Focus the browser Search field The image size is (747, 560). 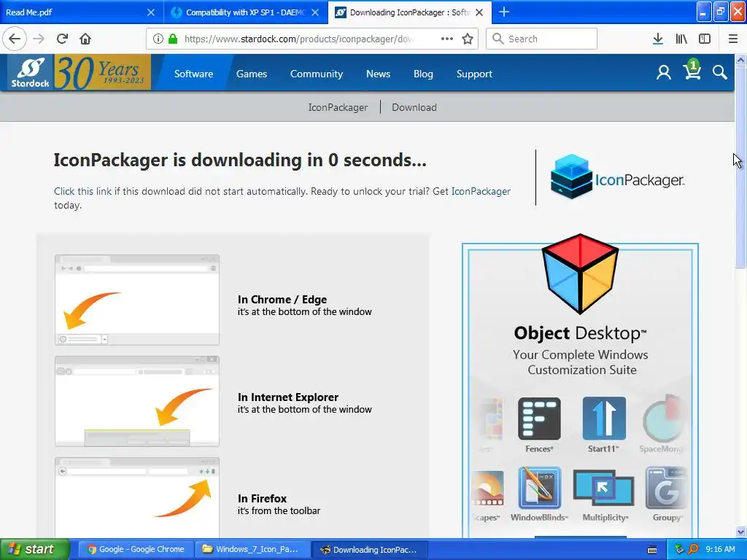[542, 39]
